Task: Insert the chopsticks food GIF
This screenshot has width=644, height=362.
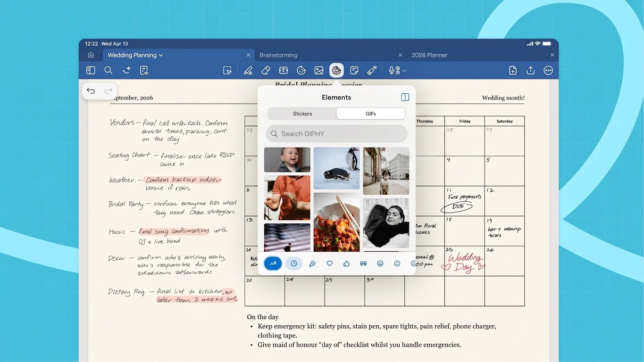Action: [336, 222]
